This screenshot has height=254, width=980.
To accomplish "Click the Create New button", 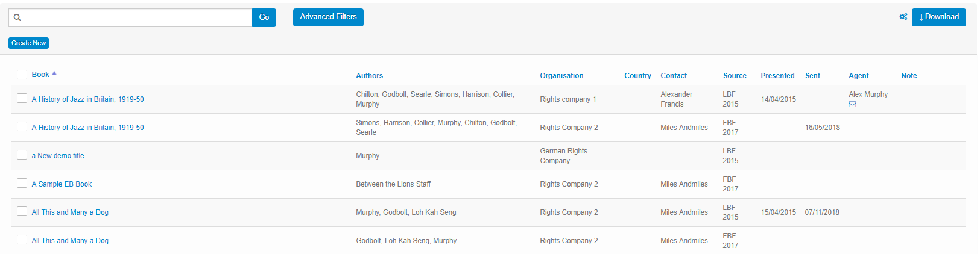I will [28, 43].
